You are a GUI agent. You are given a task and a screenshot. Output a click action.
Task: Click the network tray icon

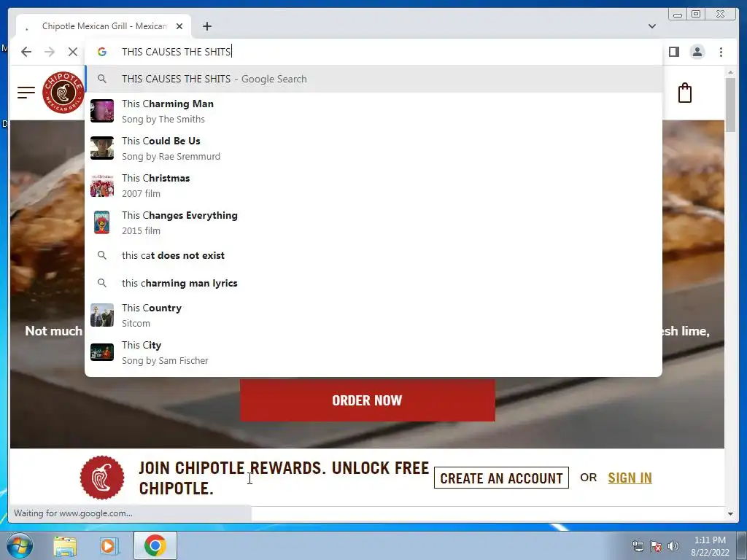pos(638,545)
